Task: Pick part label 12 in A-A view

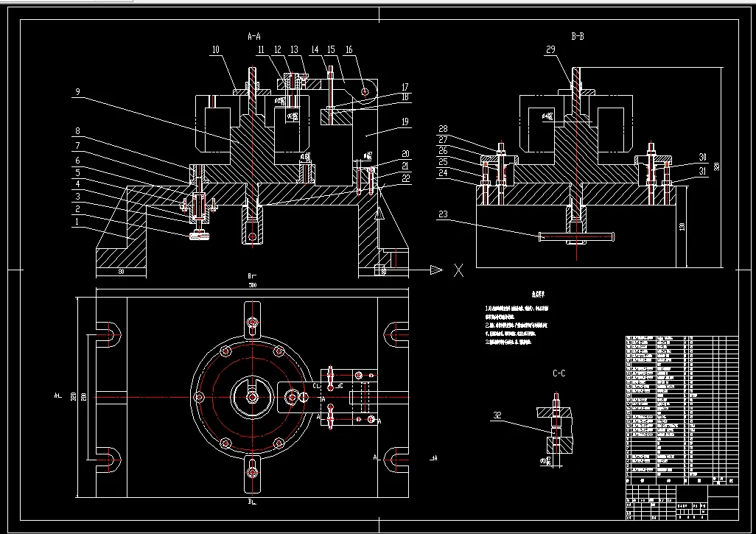Action: pyautogui.click(x=278, y=49)
